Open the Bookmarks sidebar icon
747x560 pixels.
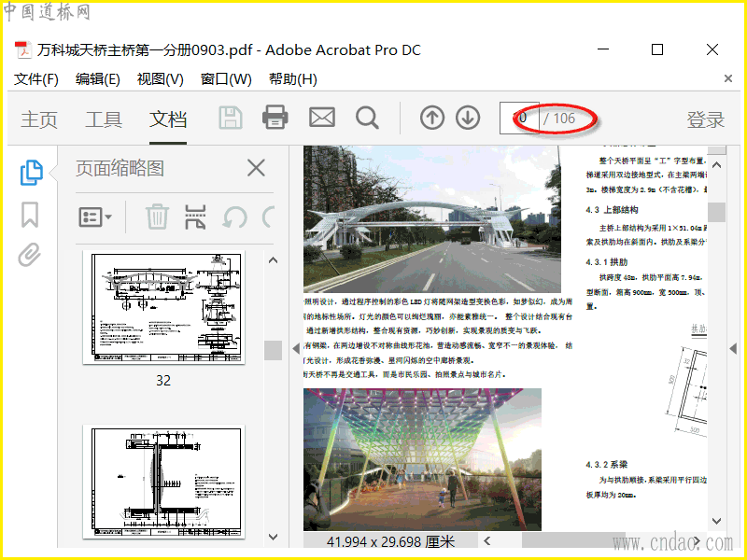30,215
